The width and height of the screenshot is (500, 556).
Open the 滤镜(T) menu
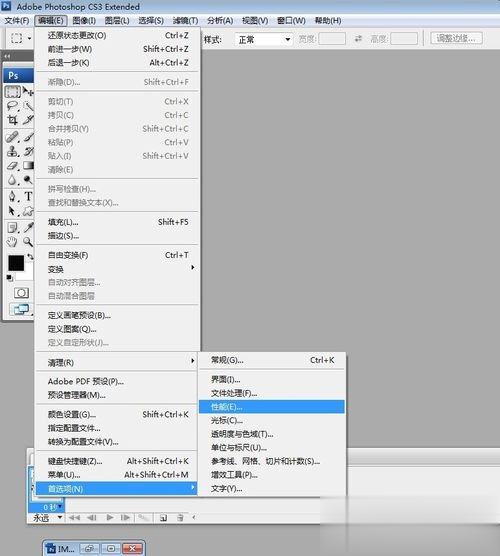tap(185, 21)
